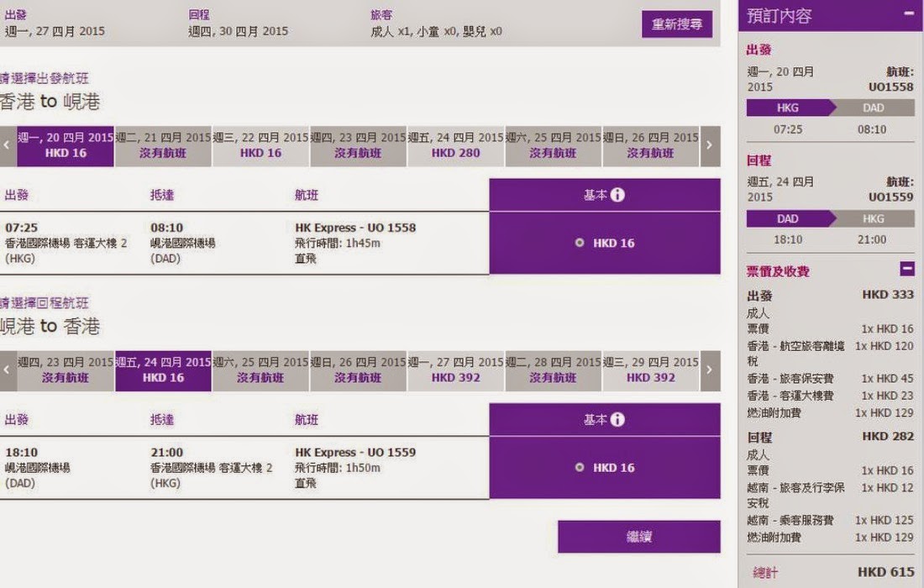
Task: Click info icon beside return 基本 header
Action: click(617, 419)
